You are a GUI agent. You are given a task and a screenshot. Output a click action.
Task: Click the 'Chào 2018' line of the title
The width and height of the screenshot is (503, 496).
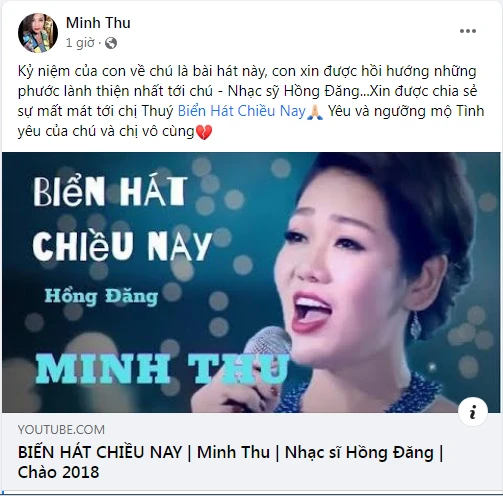click(x=58, y=472)
